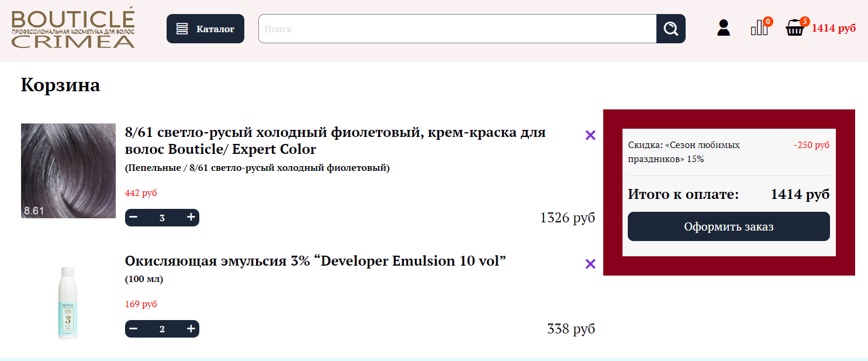The width and height of the screenshot is (868, 361).
Task: Click the Сезон любимых праздников discount text
Action: [684, 152]
